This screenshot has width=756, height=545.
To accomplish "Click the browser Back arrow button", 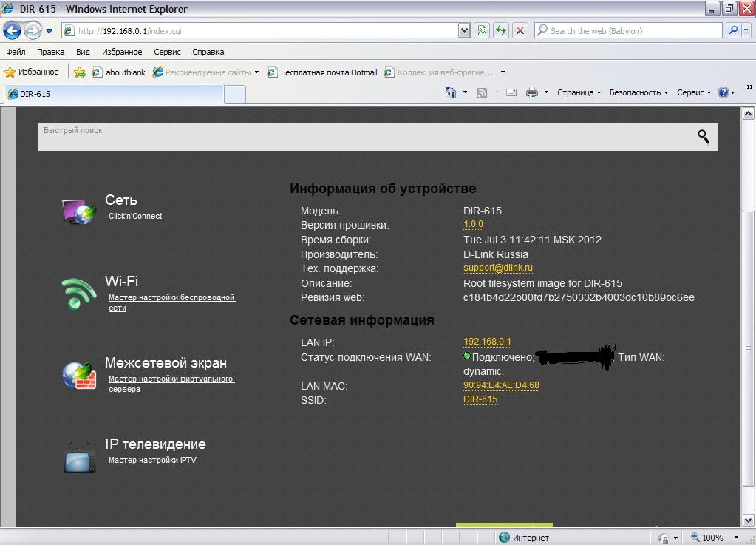I will pyautogui.click(x=13, y=31).
